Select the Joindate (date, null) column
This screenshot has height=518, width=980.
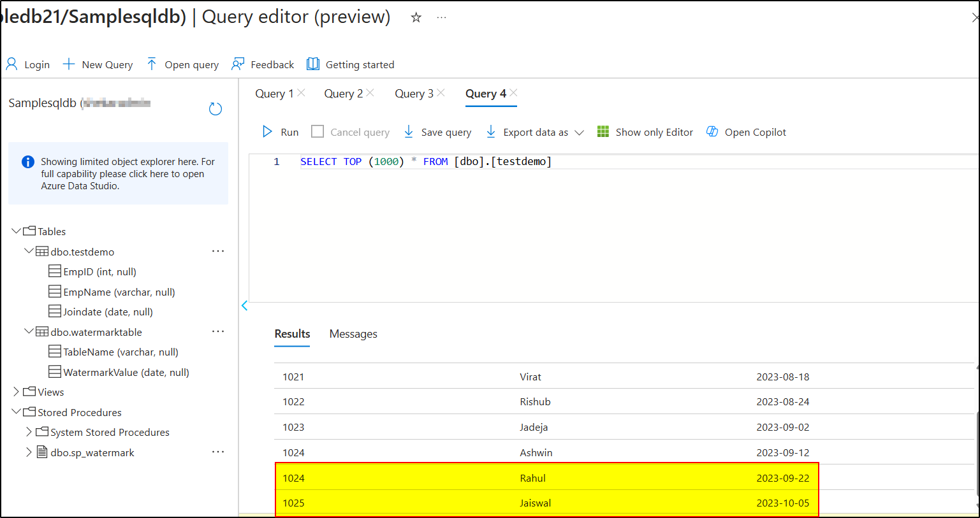coord(108,312)
